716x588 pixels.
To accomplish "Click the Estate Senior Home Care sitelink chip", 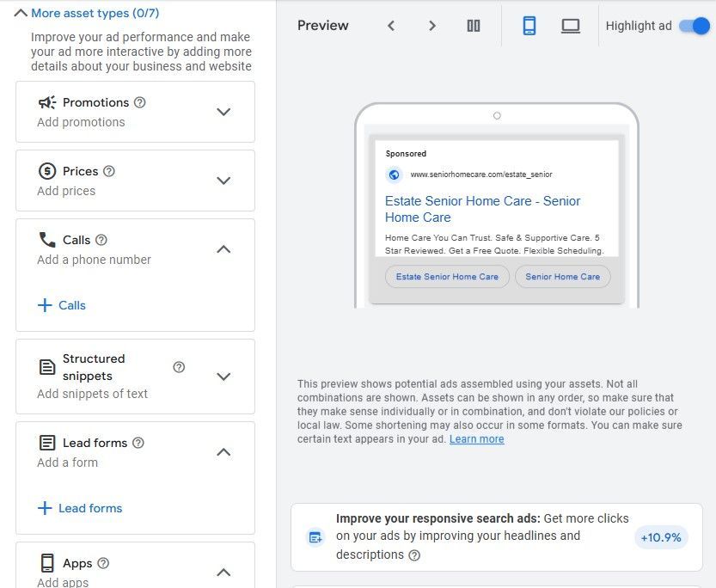I will [447, 277].
